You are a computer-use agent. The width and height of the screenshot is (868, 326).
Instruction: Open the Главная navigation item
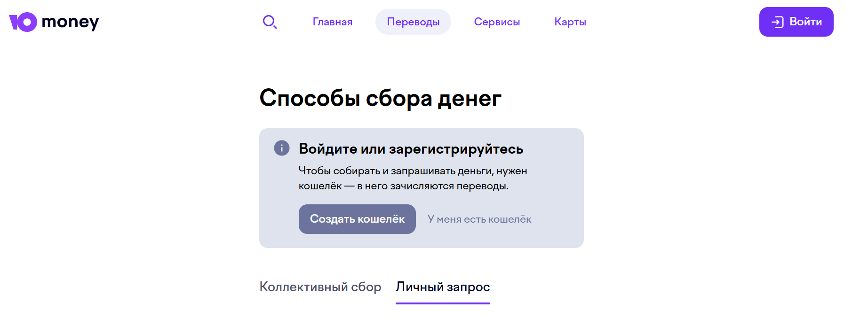click(332, 22)
